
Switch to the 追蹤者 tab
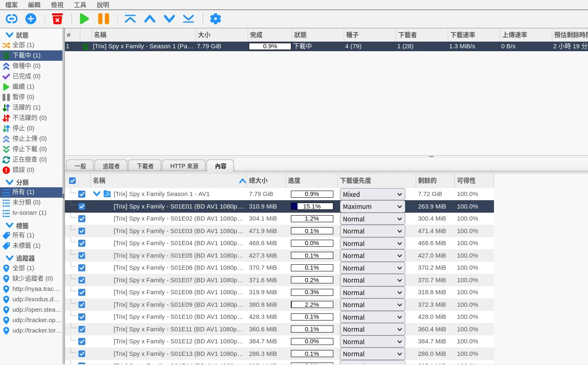tap(111, 166)
